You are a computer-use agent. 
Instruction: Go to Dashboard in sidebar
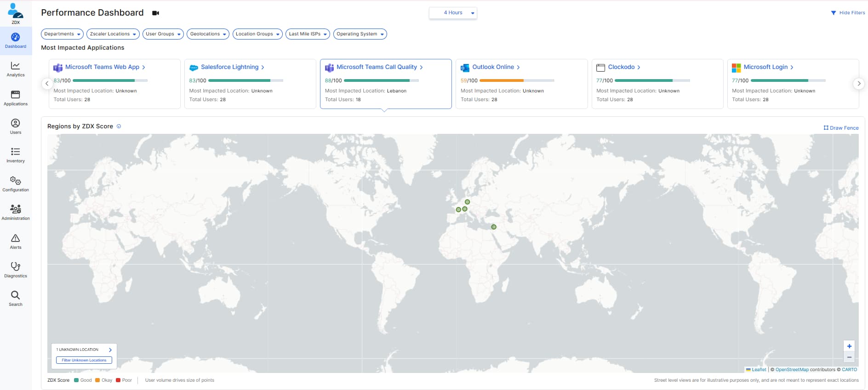tap(16, 40)
